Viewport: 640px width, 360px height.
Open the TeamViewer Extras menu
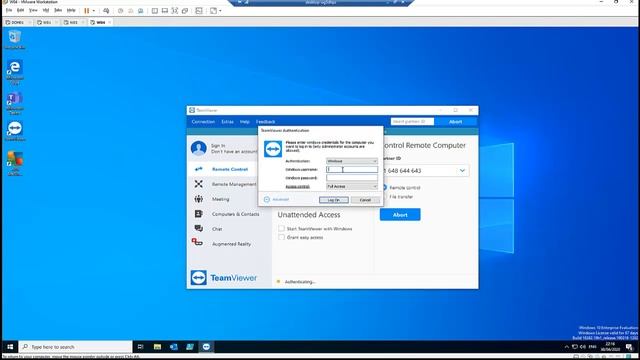point(227,122)
